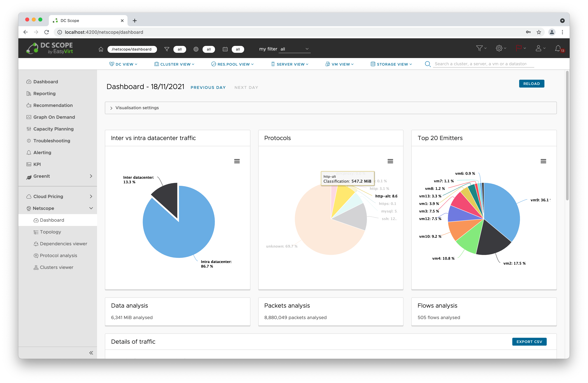Open Top 20 Emitters chart hamburger menu
The height and width of the screenshot is (383, 588).
[543, 161]
